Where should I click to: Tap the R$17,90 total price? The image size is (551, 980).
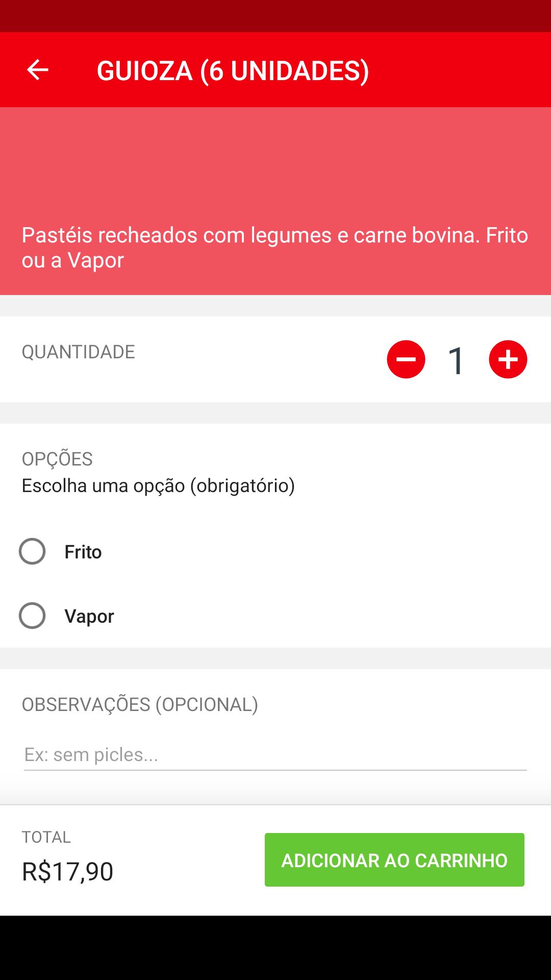click(x=67, y=871)
